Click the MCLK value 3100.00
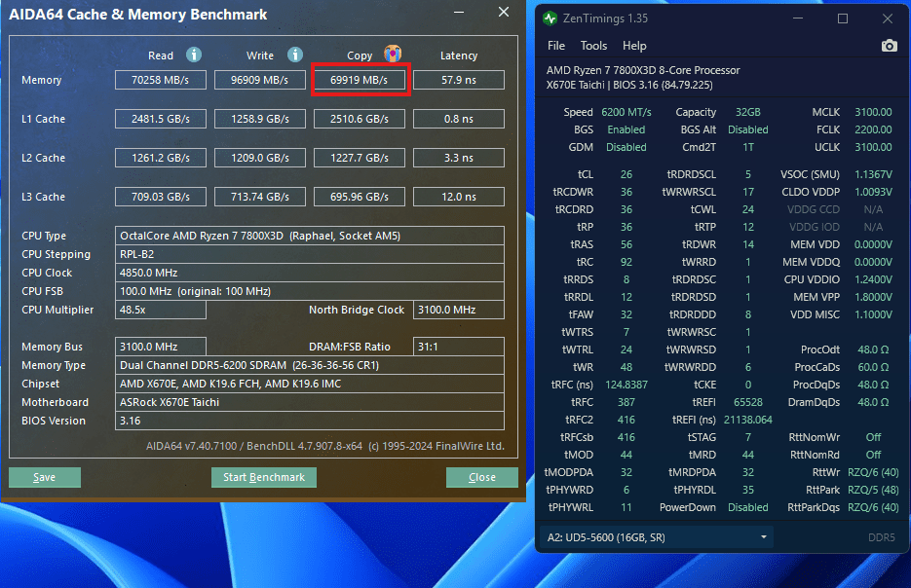The image size is (911, 588). (x=873, y=112)
